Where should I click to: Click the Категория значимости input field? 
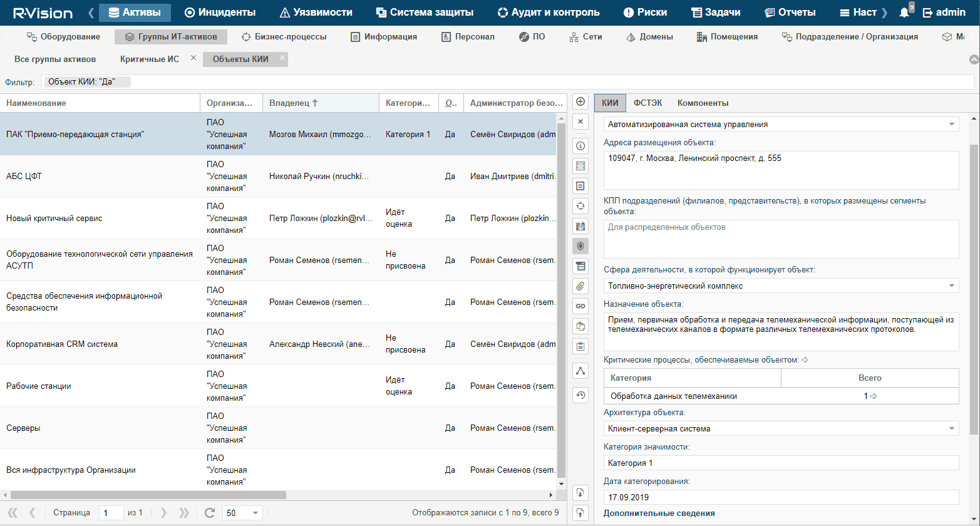[x=780, y=463]
